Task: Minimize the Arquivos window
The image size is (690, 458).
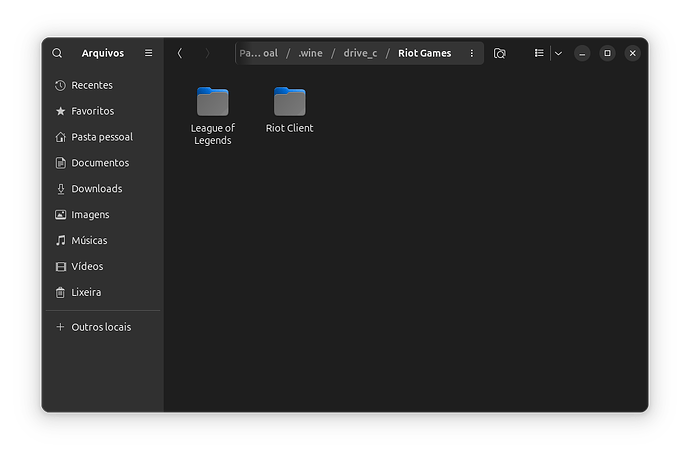Action: click(x=582, y=53)
